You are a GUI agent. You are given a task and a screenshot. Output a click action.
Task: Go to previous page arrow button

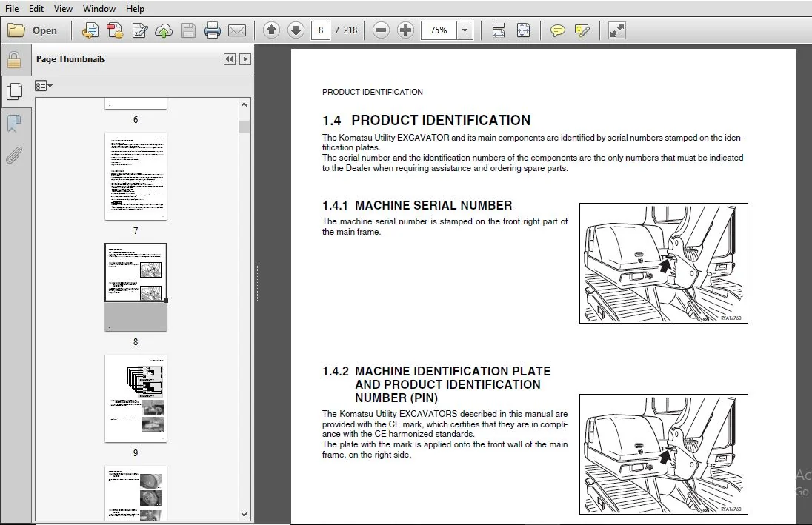tap(271, 30)
